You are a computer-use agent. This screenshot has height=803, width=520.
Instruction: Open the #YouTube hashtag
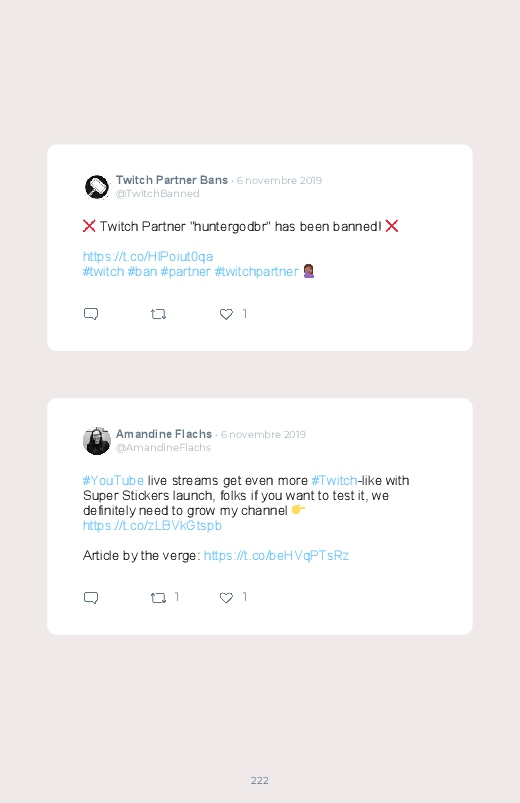(x=113, y=480)
